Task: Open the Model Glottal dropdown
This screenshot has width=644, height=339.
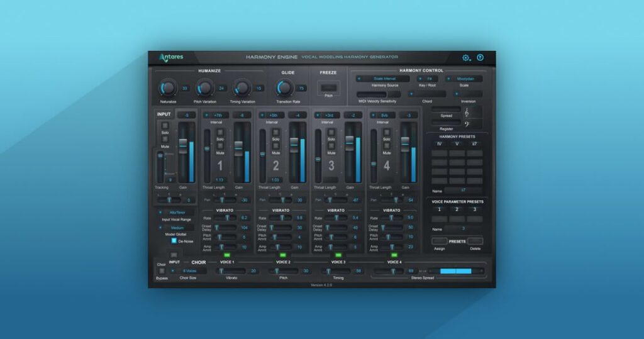Action: tap(176, 228)
